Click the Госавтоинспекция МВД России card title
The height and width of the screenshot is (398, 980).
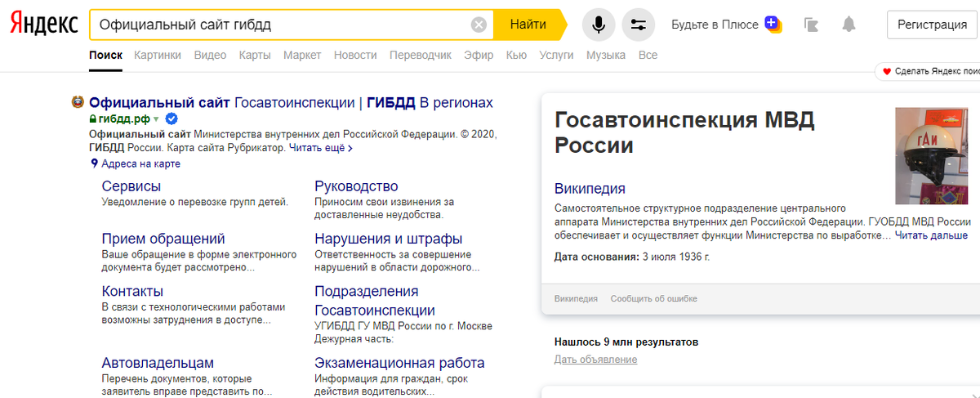[684, 133]
